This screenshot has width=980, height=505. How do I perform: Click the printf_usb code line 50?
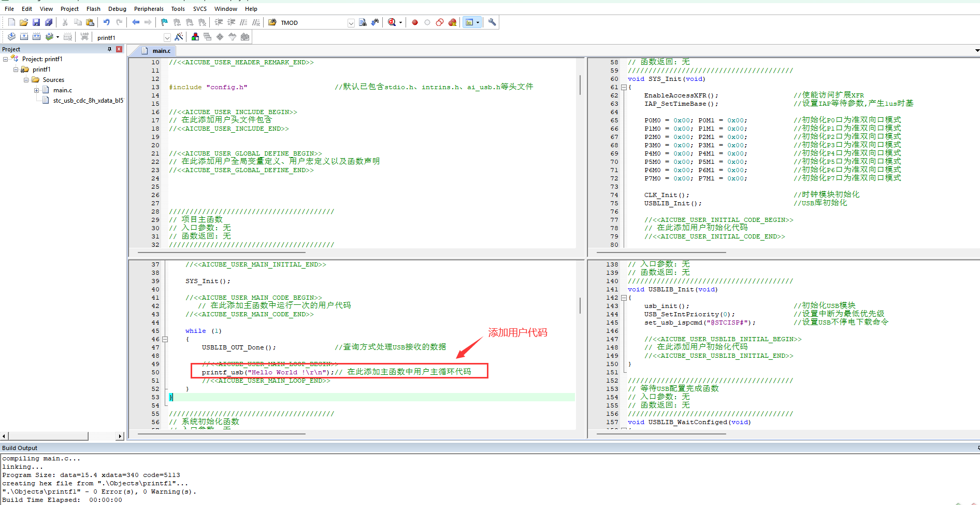337,372
